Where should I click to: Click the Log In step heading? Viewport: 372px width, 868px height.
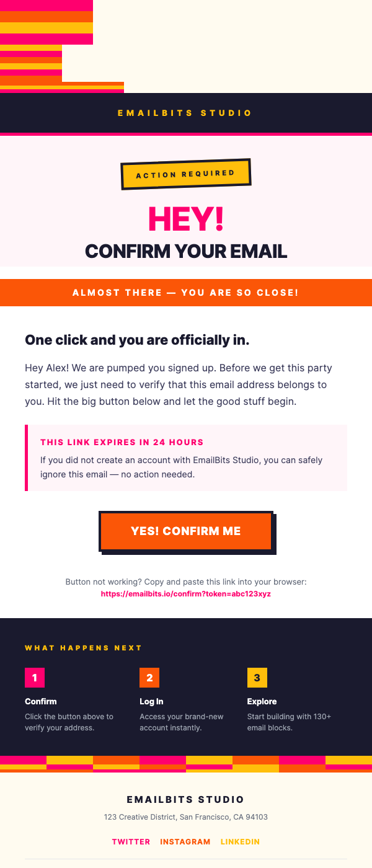pos(152,701)
